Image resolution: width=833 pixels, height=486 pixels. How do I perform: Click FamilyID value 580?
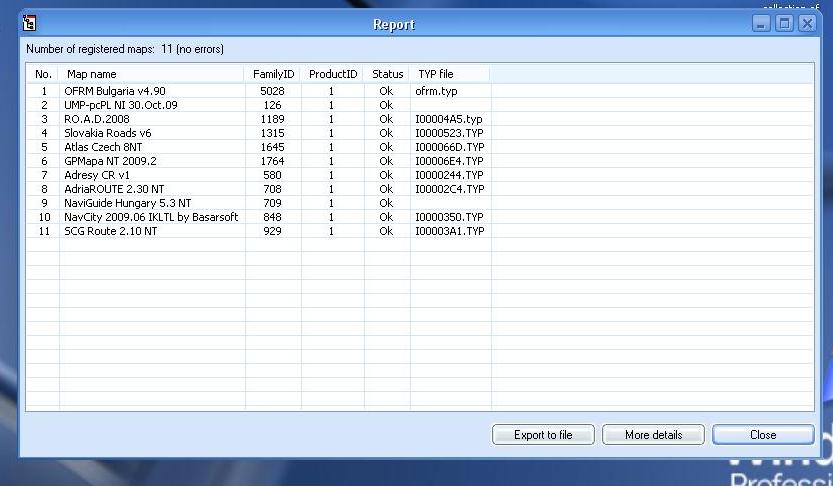(x=272, y=175)
